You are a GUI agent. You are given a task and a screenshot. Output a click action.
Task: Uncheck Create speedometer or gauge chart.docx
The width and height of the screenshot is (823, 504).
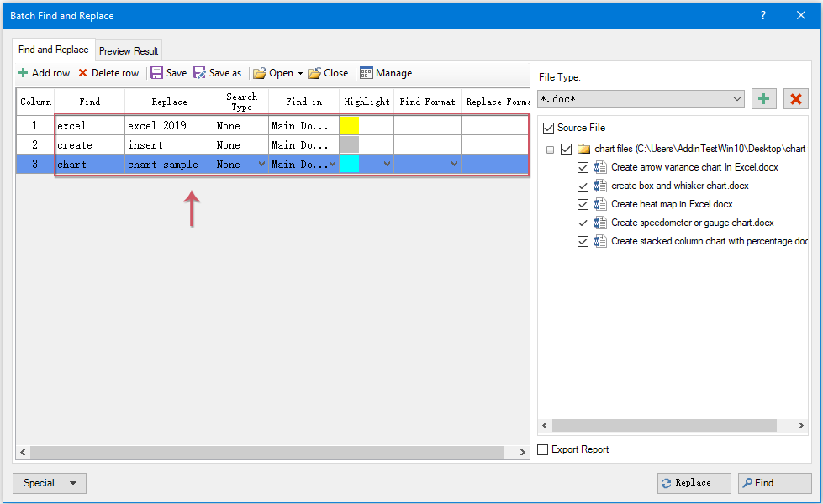[x=583, y=223]
